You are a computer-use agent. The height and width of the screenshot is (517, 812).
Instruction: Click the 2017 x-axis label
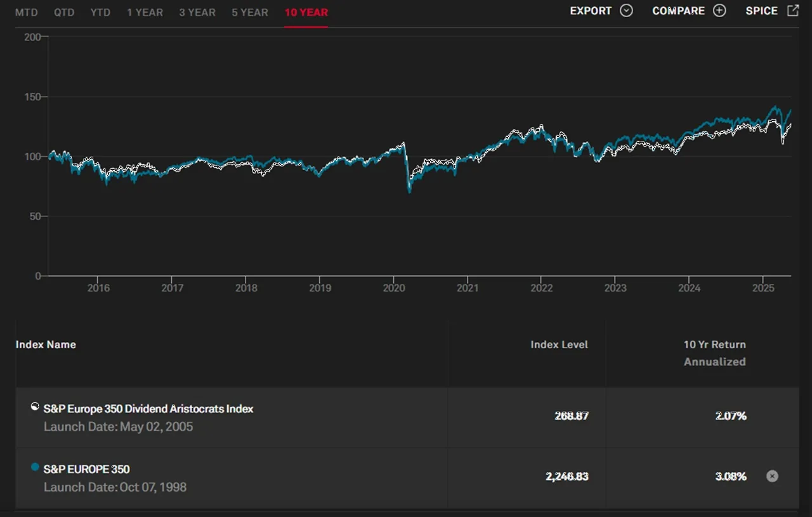[173, 288]
